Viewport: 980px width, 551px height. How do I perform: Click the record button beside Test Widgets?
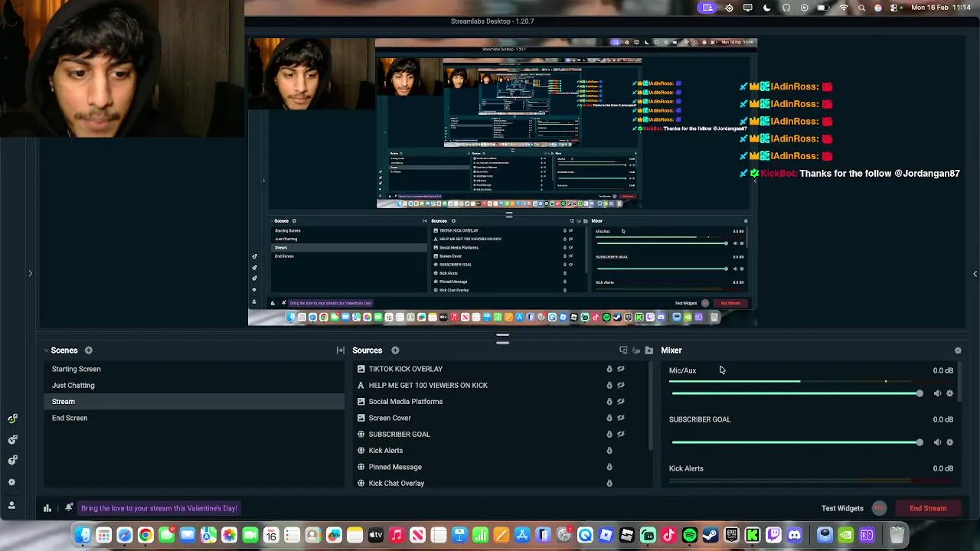pyautogui.click(x=879, y=508)
